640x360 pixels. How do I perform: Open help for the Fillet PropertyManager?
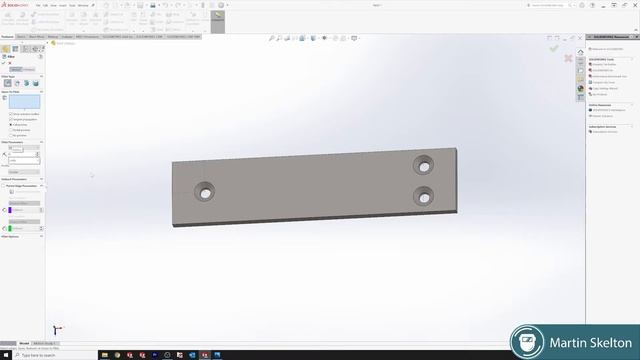pyautogui.click(x=40, y=56)
